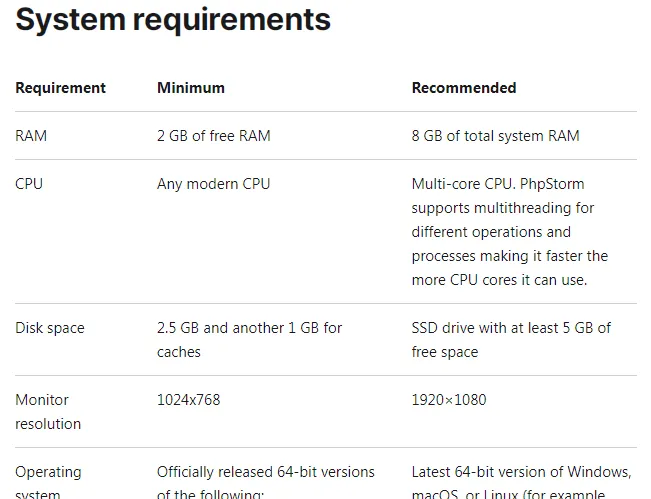This screenshot has width=651, height=499.
Task: Click the 1024x768 minimum resolution value
Action: tap(188, 400)
